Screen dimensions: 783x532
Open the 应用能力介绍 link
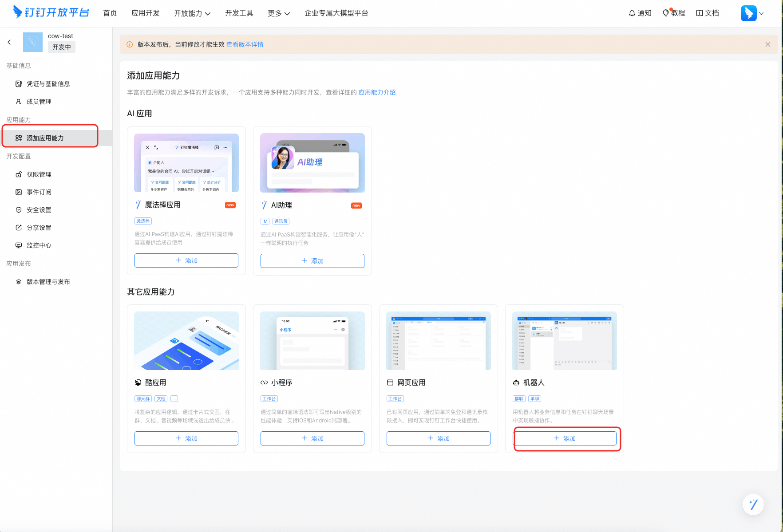(377, 92)
